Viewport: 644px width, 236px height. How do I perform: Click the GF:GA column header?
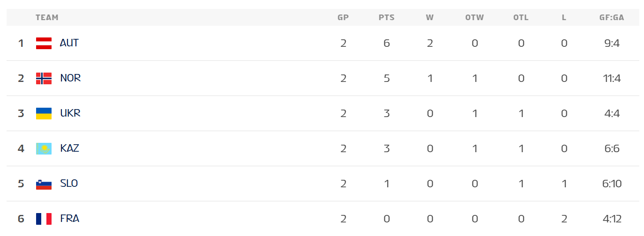(x=612, y=18)
